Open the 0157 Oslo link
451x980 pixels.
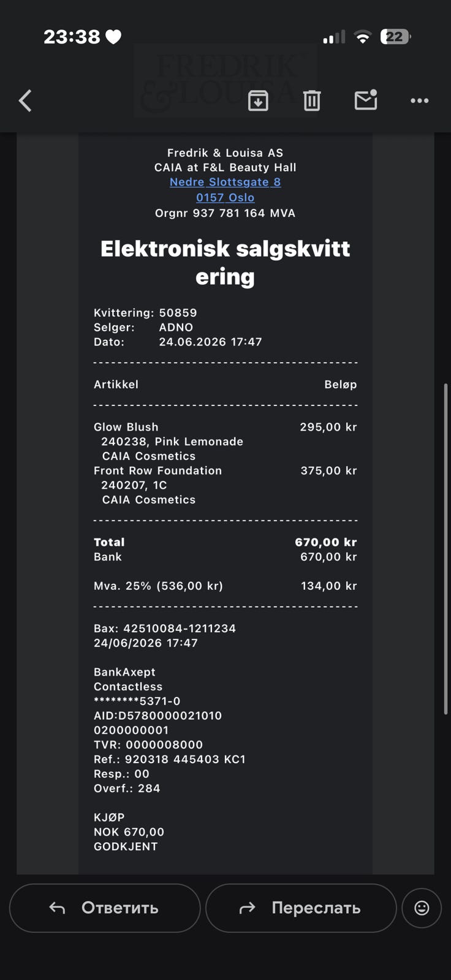(x=225, y=197)
